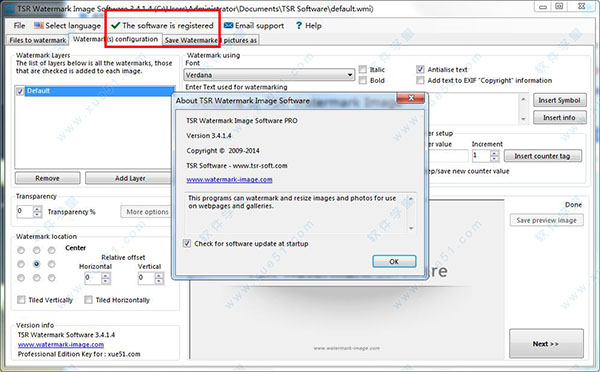Viewport: 600px width, 372px height.
Task: Click OK in About dialog
Action: pos(394,261)
